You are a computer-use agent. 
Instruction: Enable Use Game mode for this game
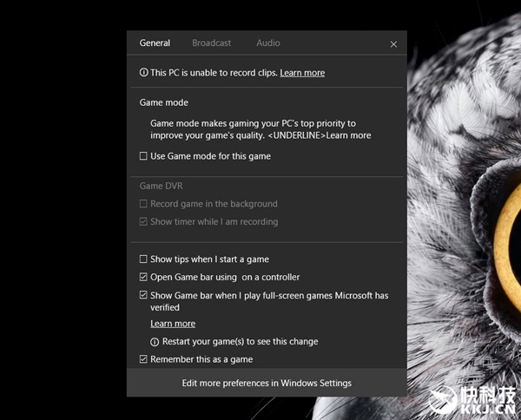pyautogui.click(x=144, y=157)
